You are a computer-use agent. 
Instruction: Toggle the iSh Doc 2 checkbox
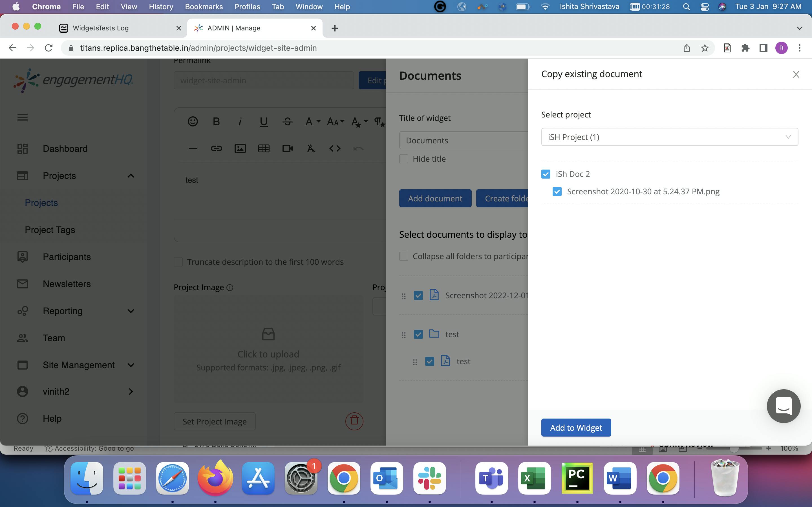[x=546, y=174]
